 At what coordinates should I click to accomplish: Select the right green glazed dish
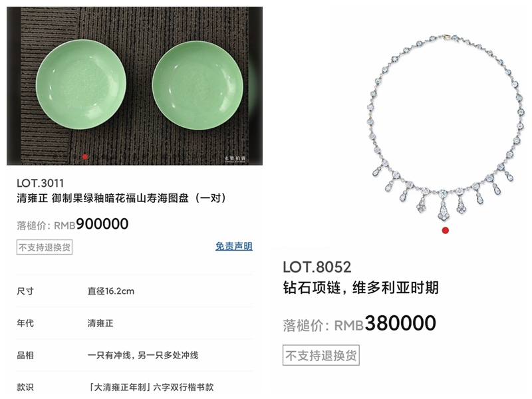(198, 86)
